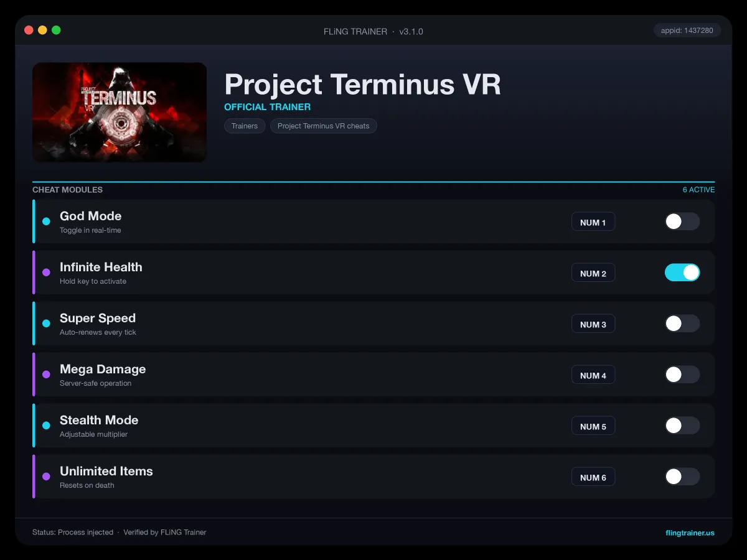The image size is (747, 560).
Task: Select the NUM 3 hotkey badge
Action: pos(593,324)
